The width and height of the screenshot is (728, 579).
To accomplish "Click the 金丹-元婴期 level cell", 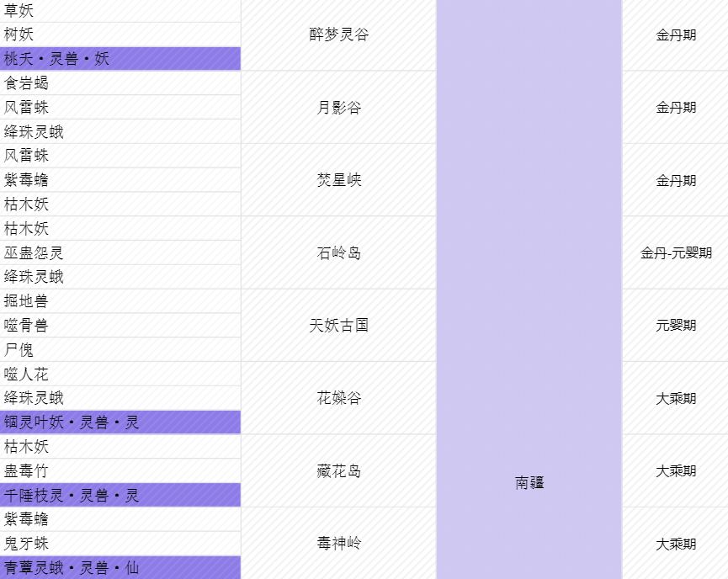I will tap(676, 252).
